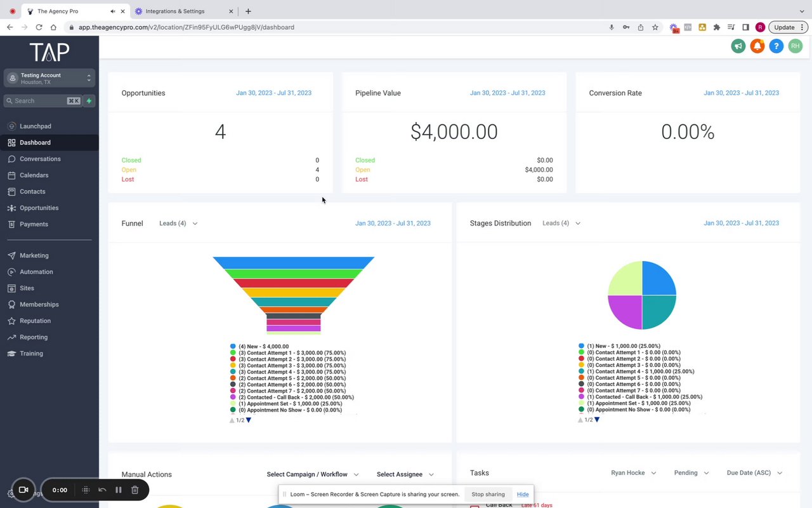Go to next page of Funnel legend

249,420
